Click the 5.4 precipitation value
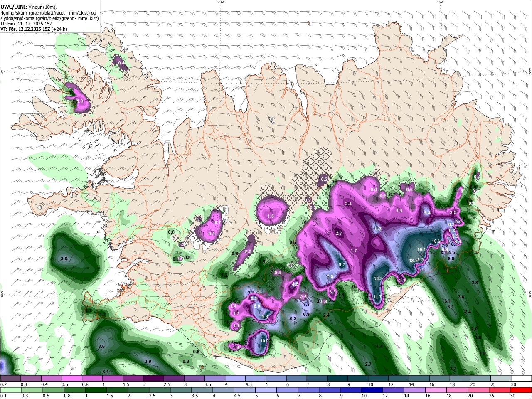This screenshot has width=532, height=399. click(x=427, y=213)
